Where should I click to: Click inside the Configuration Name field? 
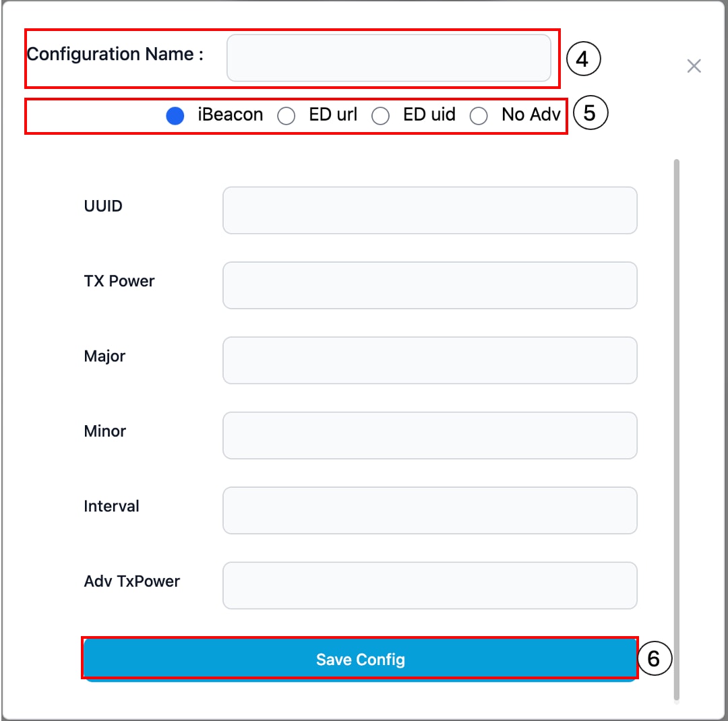tap(389, 58)
